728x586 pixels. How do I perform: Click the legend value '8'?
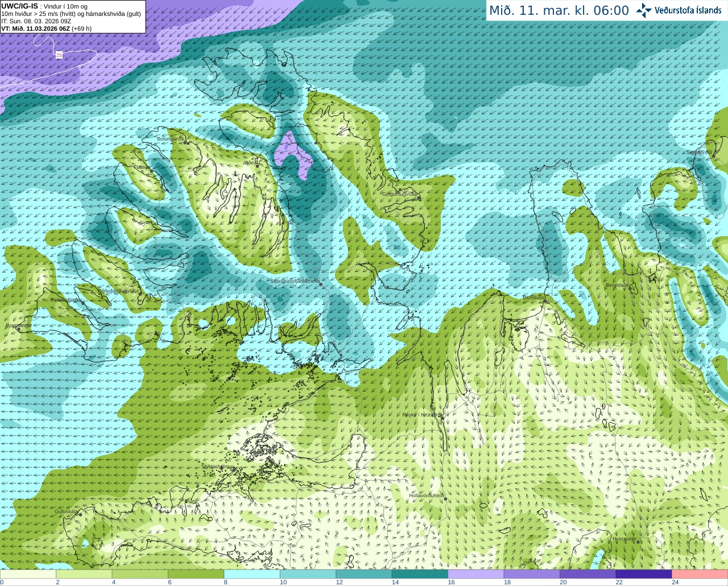point(225,582)
